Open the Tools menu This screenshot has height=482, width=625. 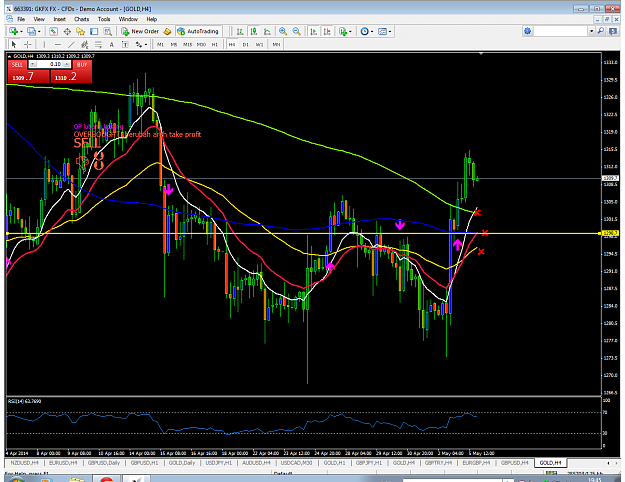point(104,19)
